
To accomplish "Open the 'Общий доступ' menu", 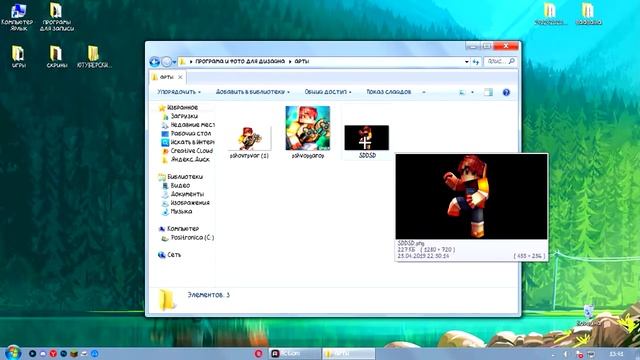I will point(328,92).
